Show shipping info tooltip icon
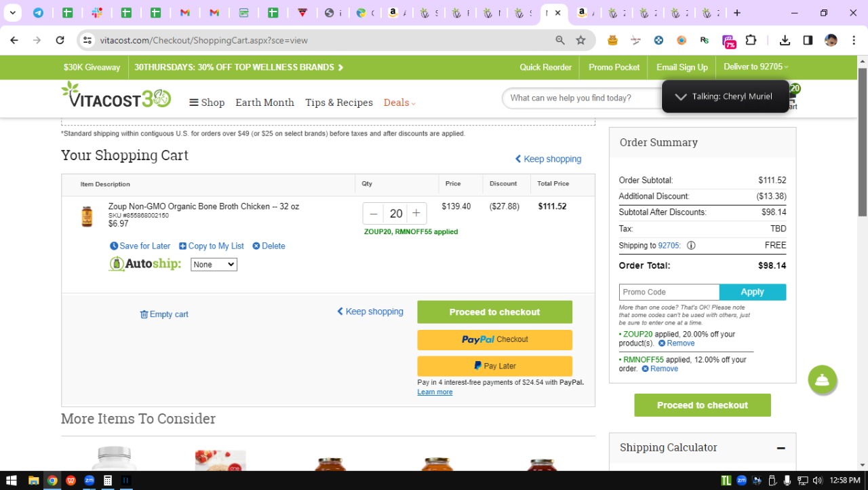 691,246
